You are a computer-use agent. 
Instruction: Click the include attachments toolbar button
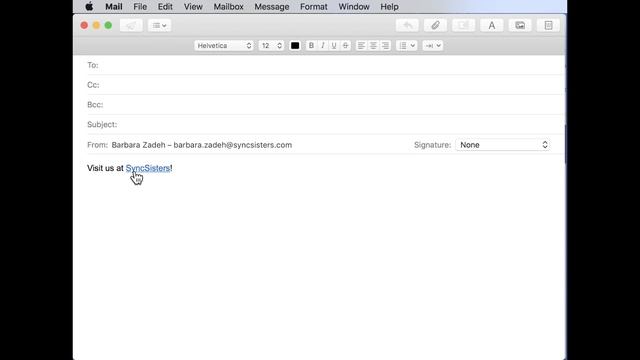pos(463,25)
